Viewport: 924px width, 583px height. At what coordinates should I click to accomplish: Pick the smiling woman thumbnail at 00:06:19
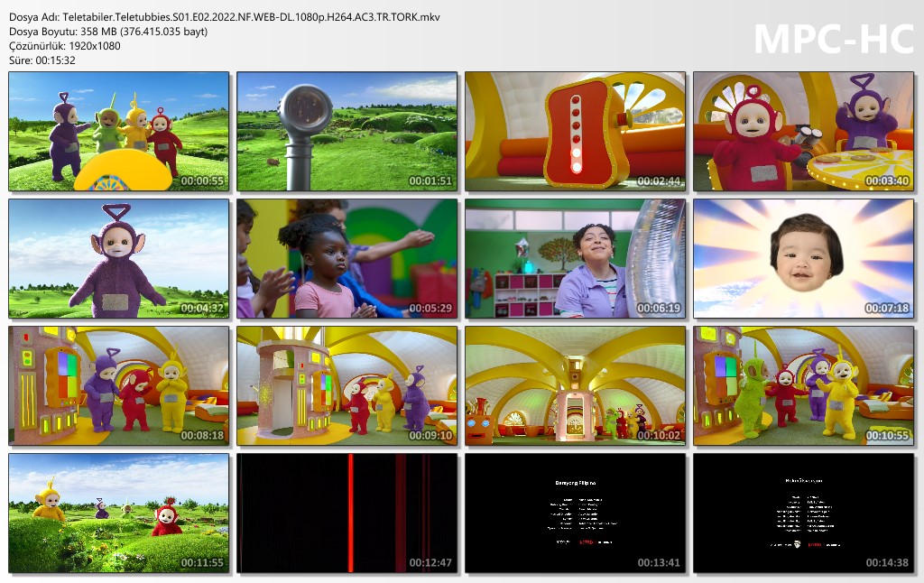coord(575,259)
